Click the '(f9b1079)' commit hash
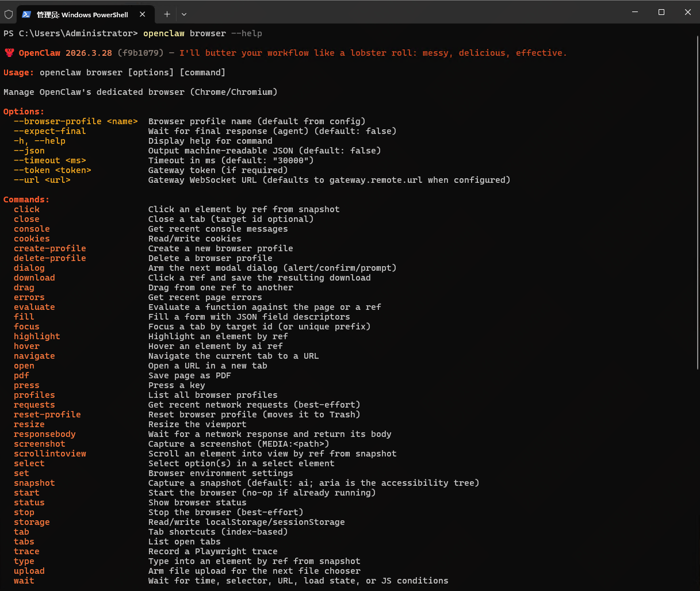Image resolution: width=700 pixels, height=591 pixels. (x=140, y=53)
